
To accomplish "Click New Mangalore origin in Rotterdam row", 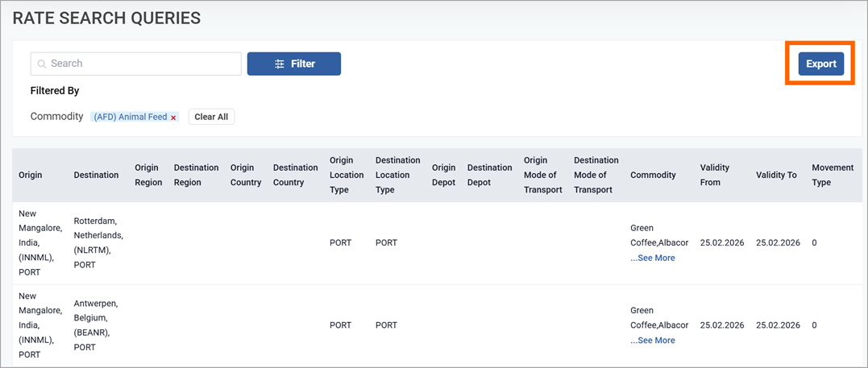I will (x=40, y=243).
